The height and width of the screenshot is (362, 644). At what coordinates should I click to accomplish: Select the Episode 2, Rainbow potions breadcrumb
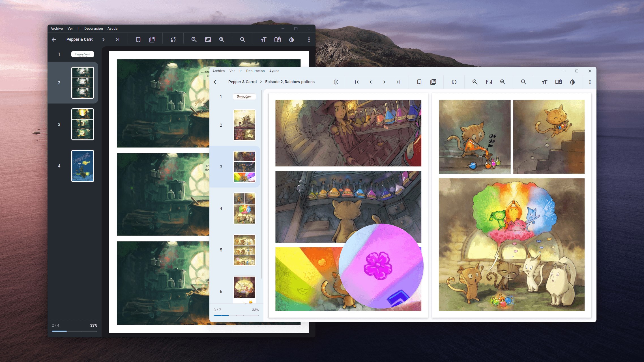point(289,82)
